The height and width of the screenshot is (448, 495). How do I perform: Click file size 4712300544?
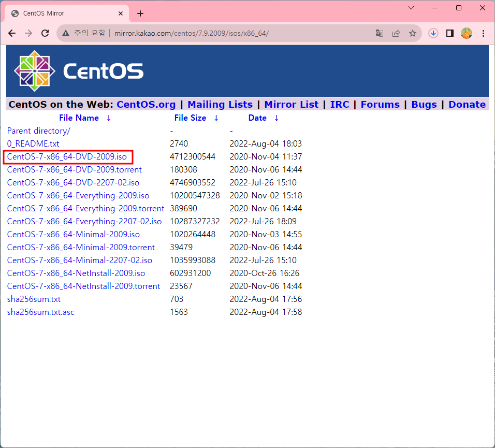coord(193,156)
